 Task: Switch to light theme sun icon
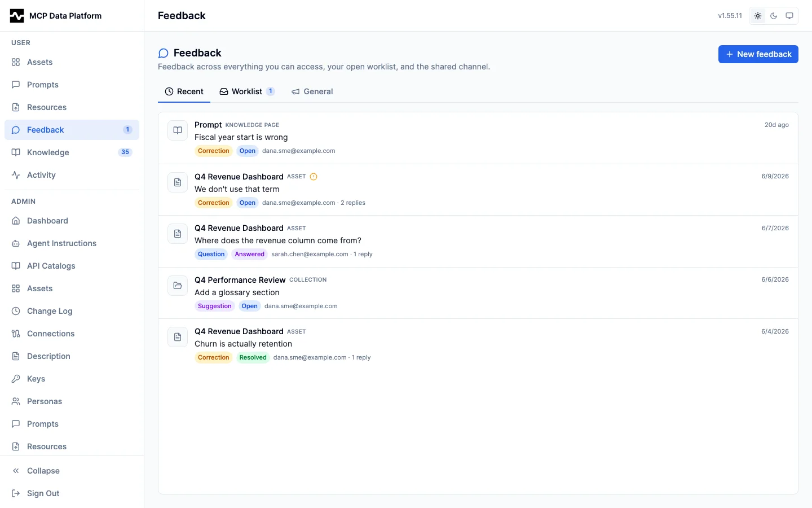point(758,16)
